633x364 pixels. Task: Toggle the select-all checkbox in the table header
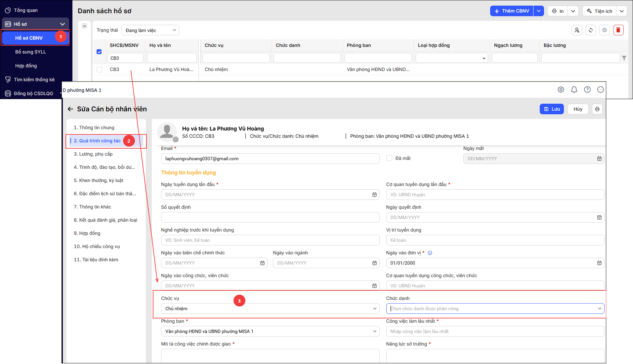[99, 52]
